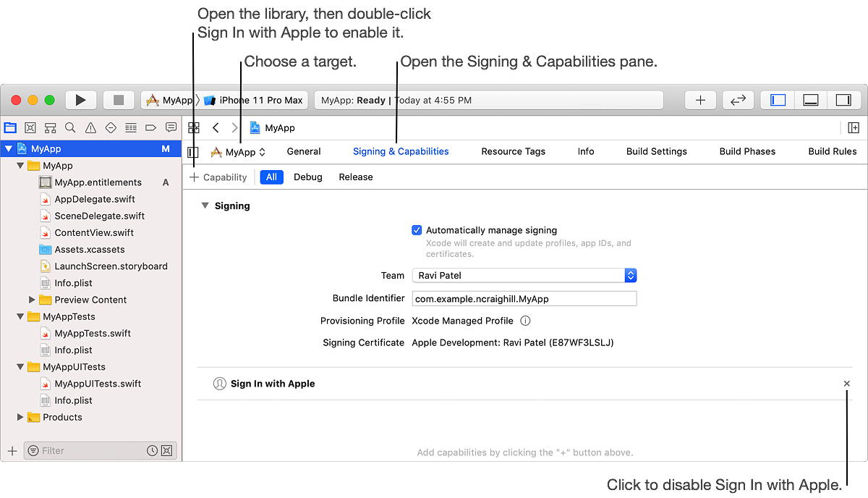This screenshot has width=868, height=498.
Task: Stop the running build
Action: (x=119, y=100)
